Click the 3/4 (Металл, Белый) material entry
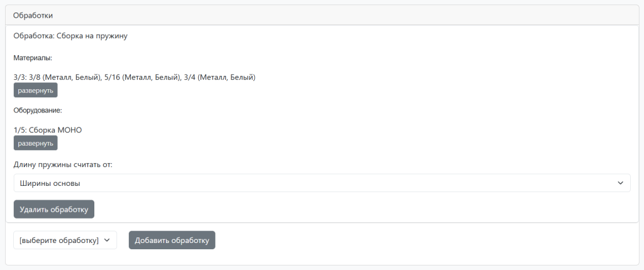Screen dimensions: 644x270 (x=219, y=77)
